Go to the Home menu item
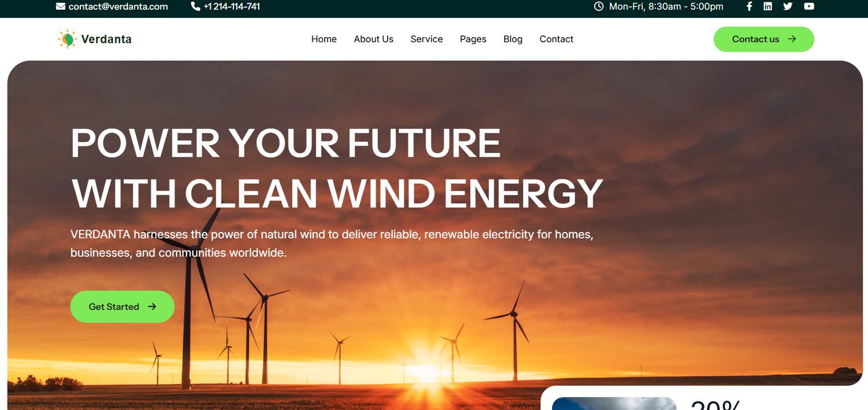The image size is (868, 410). point(324,39)
